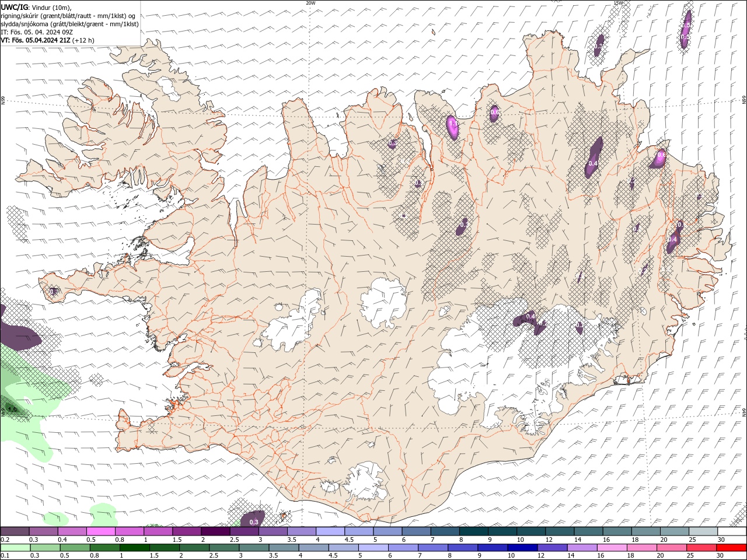Click the 'UWC/IG: Vindur (10m)' title text

[36, 7]
